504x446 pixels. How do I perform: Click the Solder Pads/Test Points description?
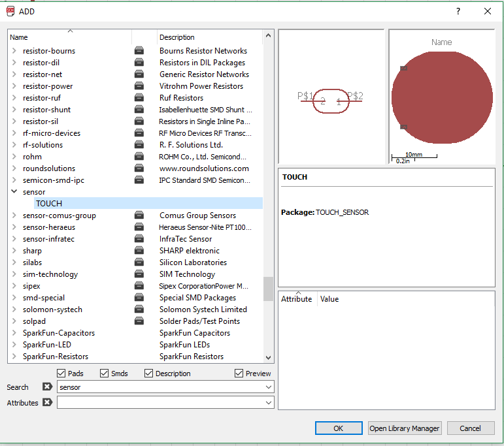click(x=199, y=321)
